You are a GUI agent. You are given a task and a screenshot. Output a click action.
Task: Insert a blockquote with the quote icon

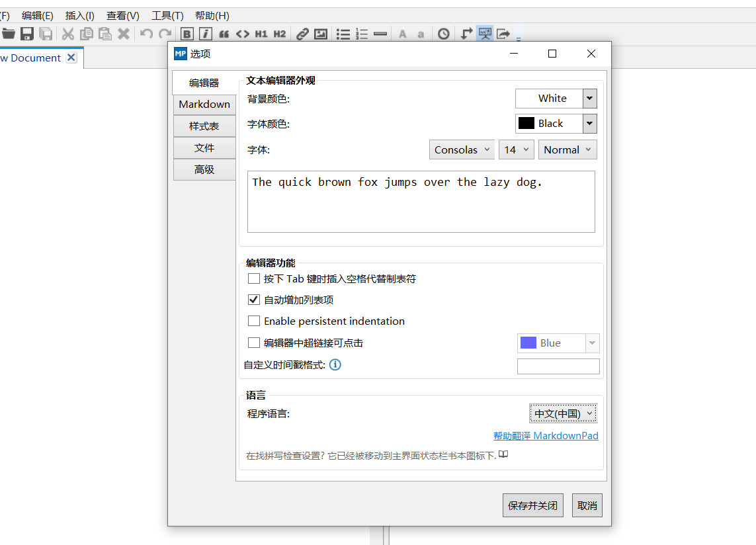pyautogui.click(x=224, y=34)
